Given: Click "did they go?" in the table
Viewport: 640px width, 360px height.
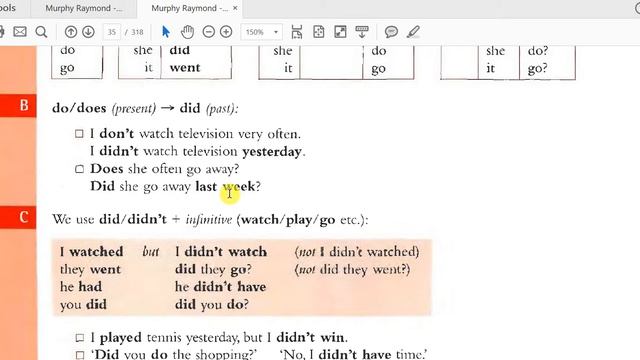Looking at the screenshot, I should pos(213,270).
